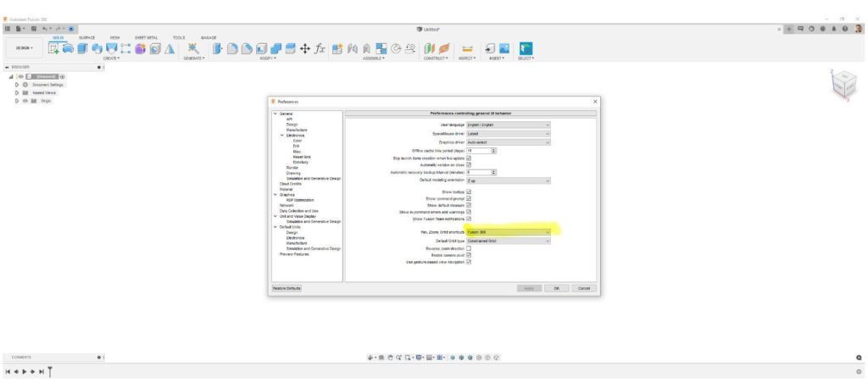This screenshot has width=868, height=388.
Task: Toggle Show Fusion Team notifications checkbox
Action: pos(469,219)
